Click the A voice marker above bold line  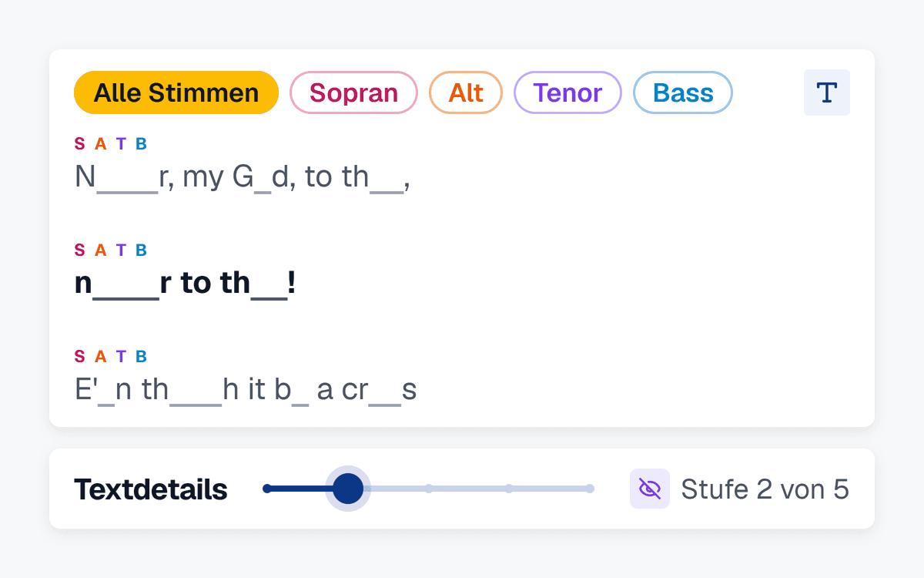pos(100,250)
